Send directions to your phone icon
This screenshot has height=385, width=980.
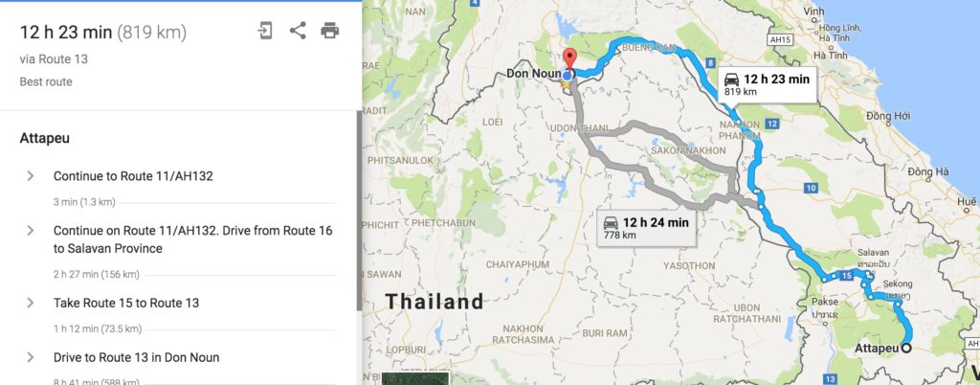[x=265, y=31]
